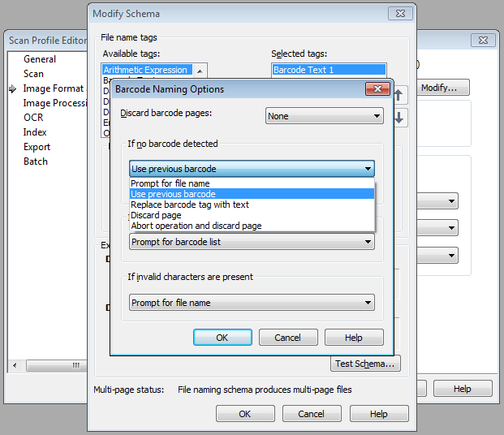Click Help in the Scan Profile Editor window
This screenshot has width=504, height=435.
click(x=463, y=389)
